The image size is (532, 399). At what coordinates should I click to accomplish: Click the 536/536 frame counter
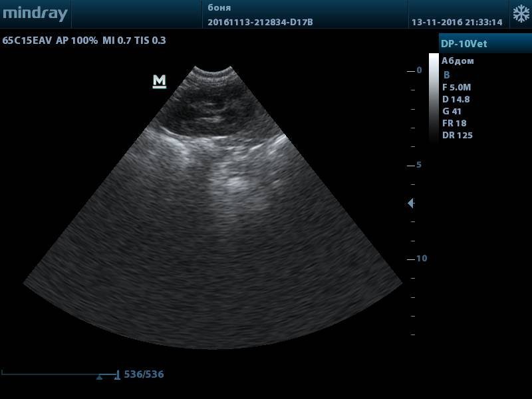(144, 374)
